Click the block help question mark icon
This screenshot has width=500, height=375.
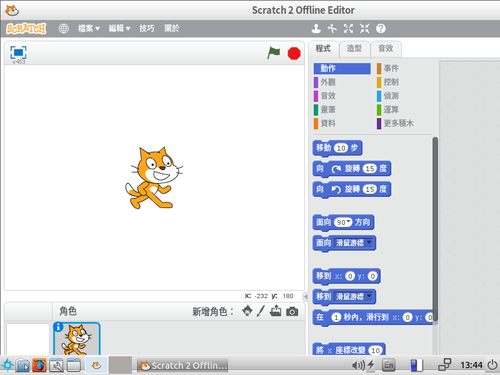pyautogui.click(x=381, y=29)
